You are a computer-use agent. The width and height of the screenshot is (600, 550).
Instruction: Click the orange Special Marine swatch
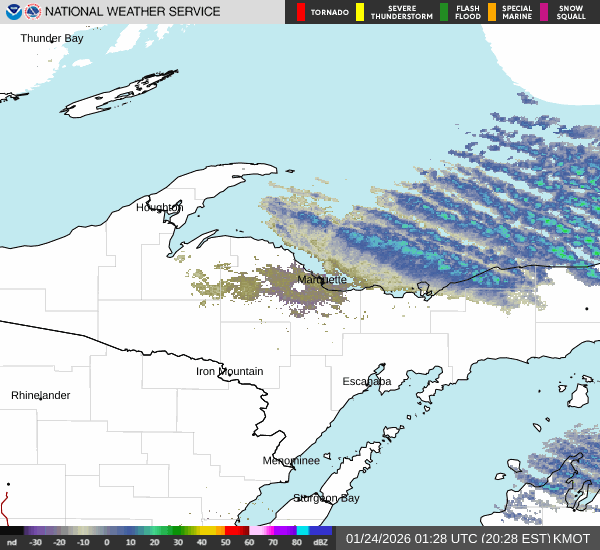(x=492, y=12)
